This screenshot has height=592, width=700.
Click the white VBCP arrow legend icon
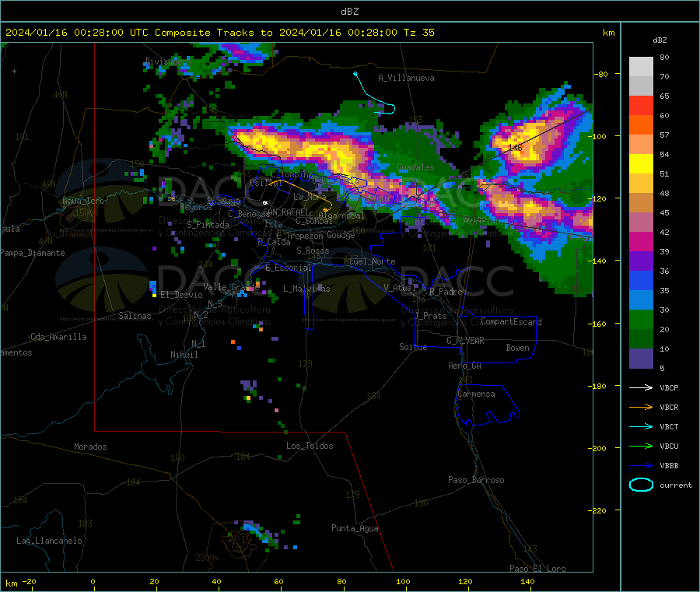[641, 387]
